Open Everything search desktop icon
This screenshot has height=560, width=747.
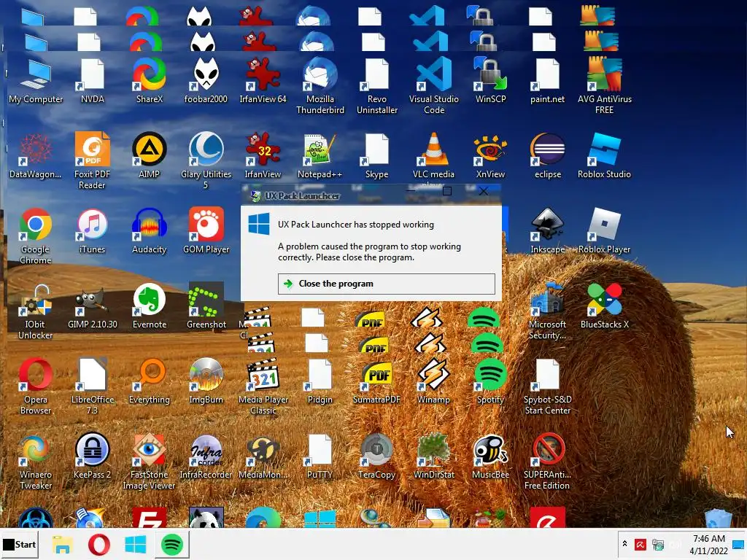149,382
